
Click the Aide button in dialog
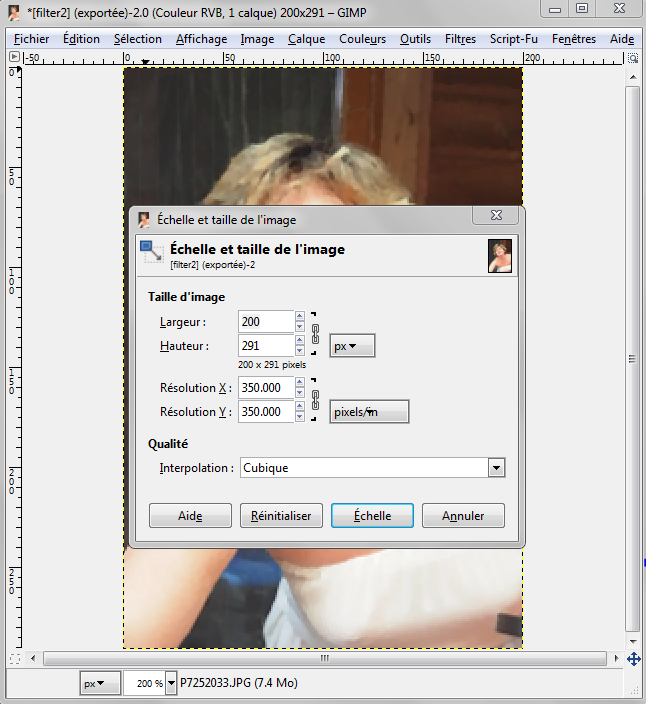tap(190, 515)
